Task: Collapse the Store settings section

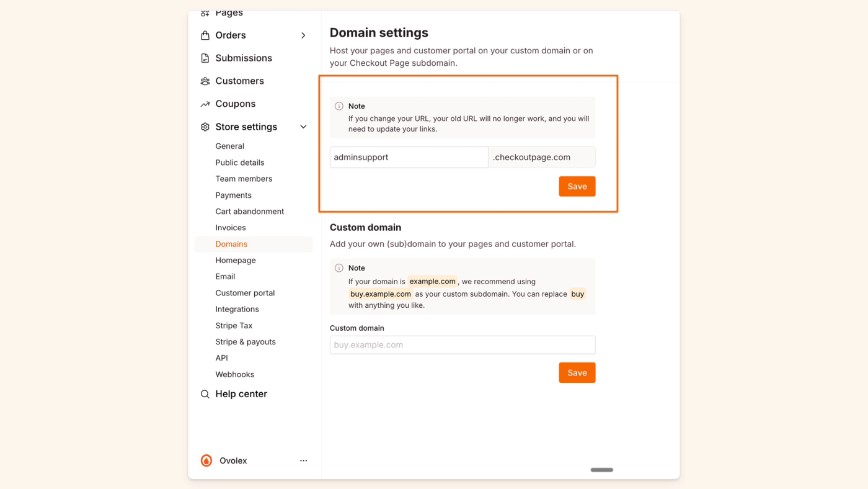Action: (x=303, y=127)
